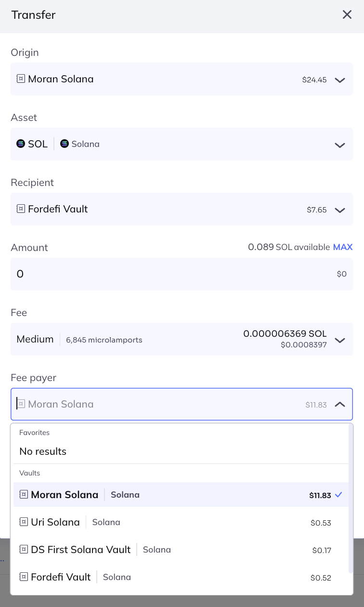Open the Asset selection dropdown

tap(340, 145)
